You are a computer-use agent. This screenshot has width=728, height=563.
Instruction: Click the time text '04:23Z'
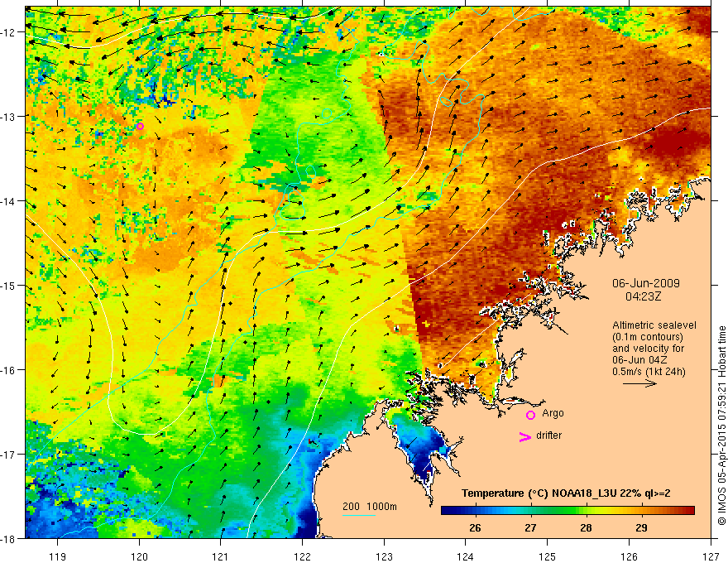[x=643, y=296]
